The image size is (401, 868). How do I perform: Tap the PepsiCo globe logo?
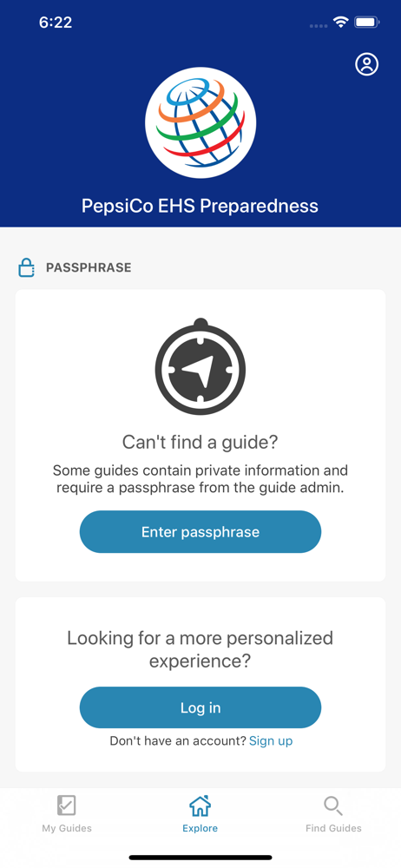200,123
